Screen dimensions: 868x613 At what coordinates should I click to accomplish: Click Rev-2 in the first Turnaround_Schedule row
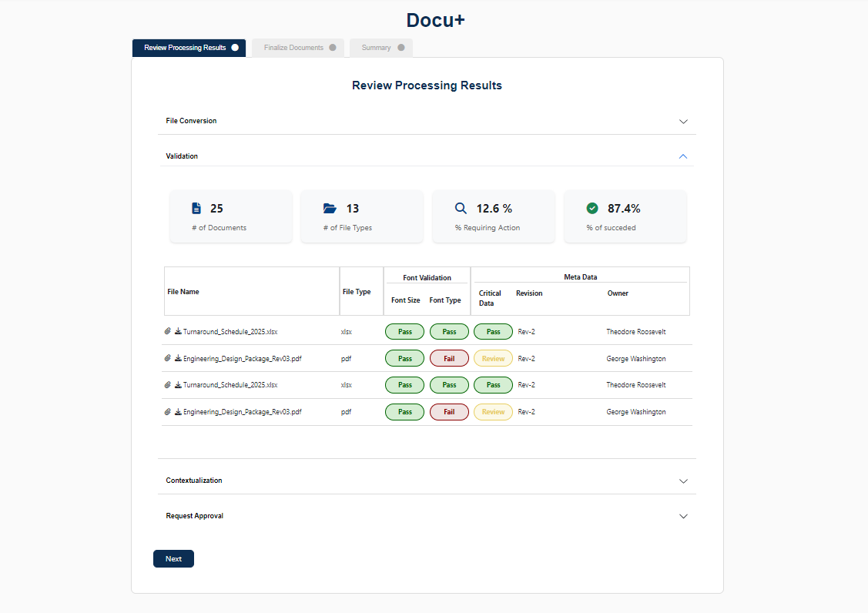(x=527, y=332)
